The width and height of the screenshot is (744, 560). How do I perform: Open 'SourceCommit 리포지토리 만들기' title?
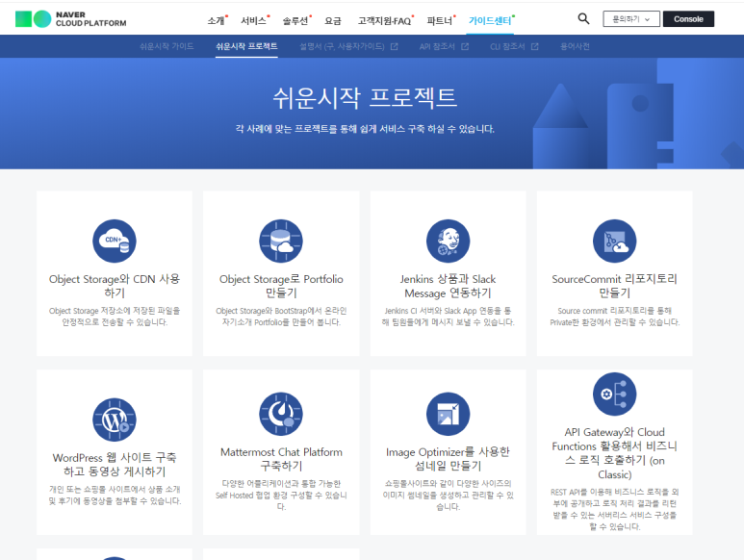(614, 286)
